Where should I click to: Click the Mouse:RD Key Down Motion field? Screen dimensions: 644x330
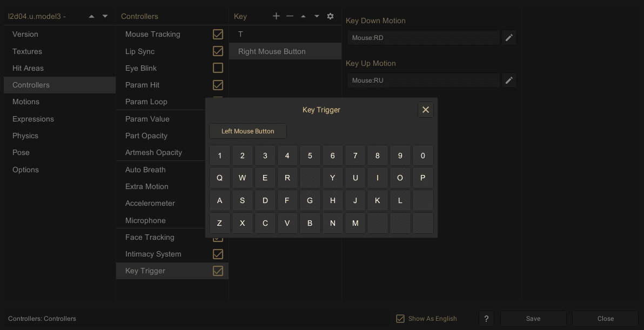(x=424, y=38)
